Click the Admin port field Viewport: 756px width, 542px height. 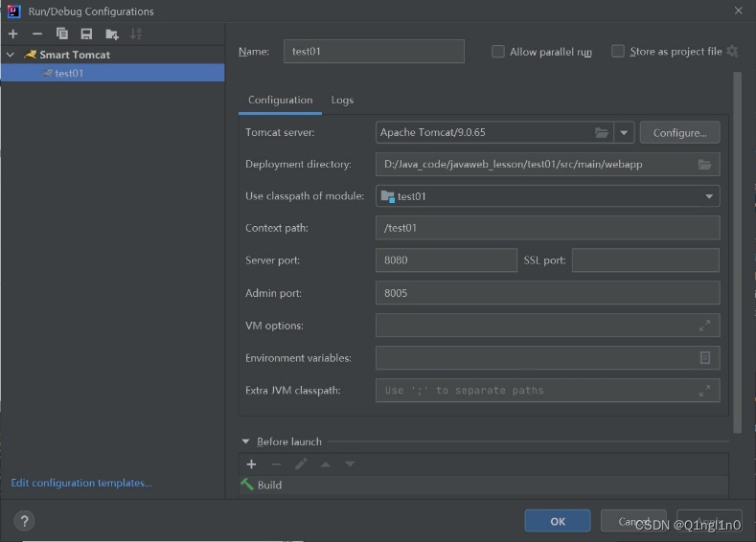tap(548, 293)
